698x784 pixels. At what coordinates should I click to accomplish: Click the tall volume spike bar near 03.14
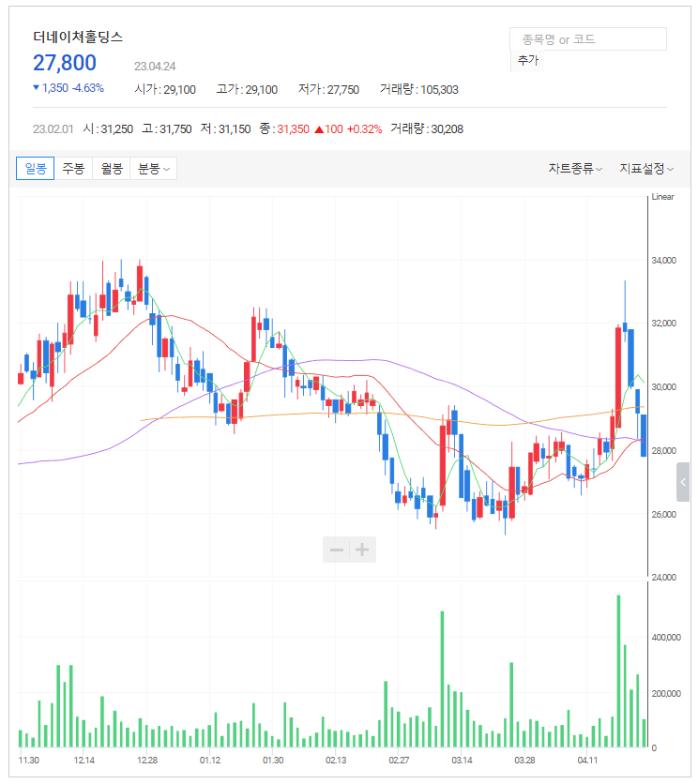point(442,680)
